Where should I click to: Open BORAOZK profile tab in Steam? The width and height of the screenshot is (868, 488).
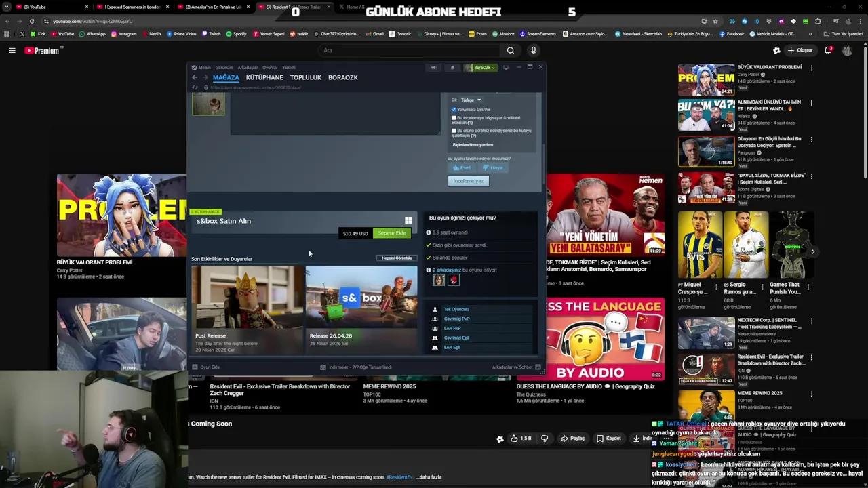[343, 77]
